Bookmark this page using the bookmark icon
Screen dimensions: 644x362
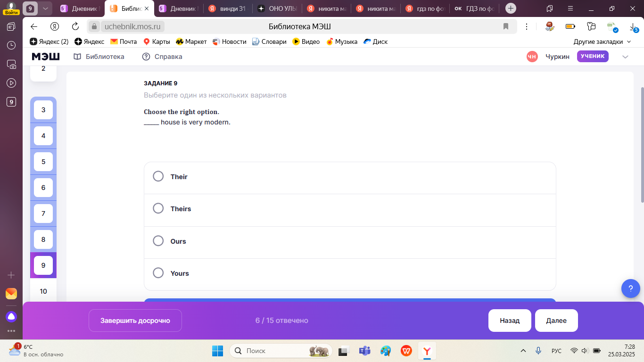(506, 26)
